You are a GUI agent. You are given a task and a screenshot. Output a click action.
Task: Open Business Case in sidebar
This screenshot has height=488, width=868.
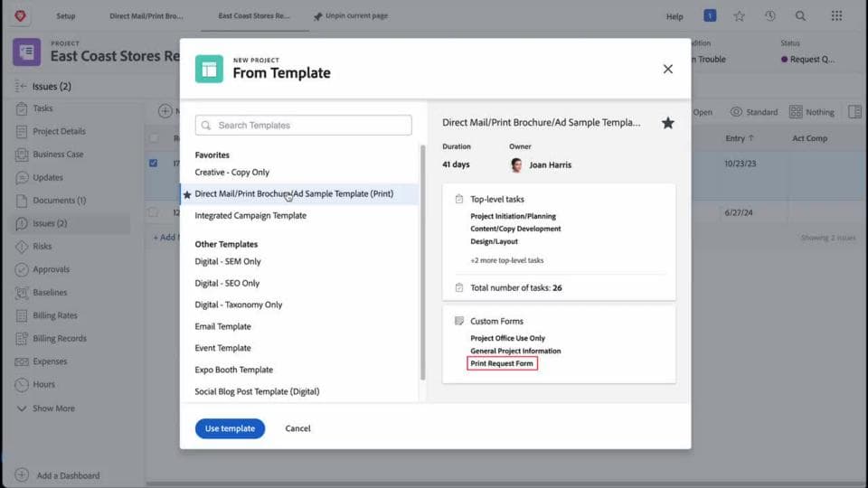(x=58, y=155)
